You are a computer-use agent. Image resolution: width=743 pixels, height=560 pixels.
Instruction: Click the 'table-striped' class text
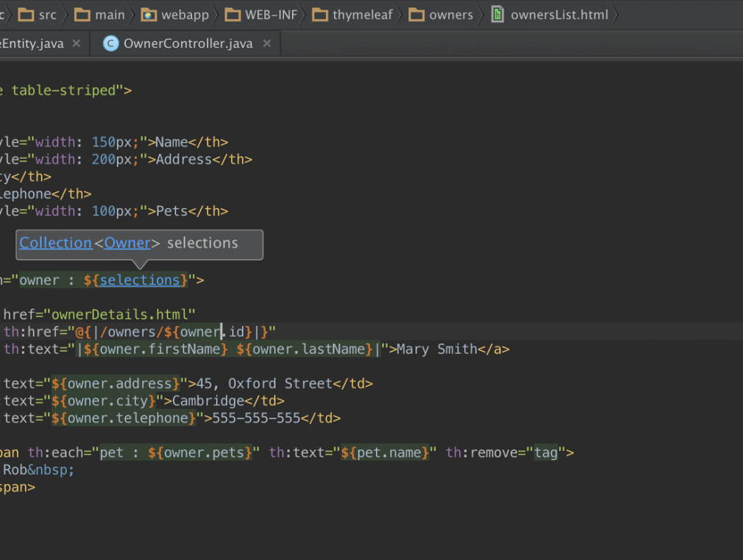point(63,91)
